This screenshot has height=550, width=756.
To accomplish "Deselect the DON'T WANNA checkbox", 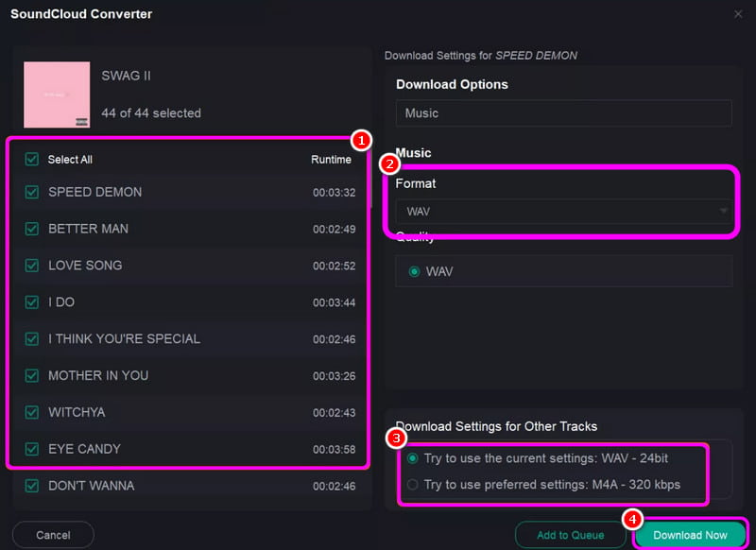I will tap(32, 486).
